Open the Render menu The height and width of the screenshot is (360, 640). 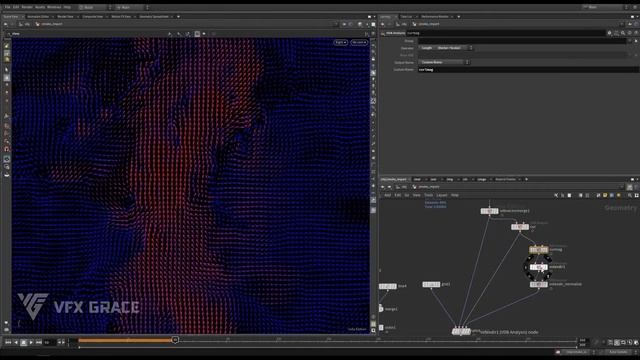(x=27, y=7)
